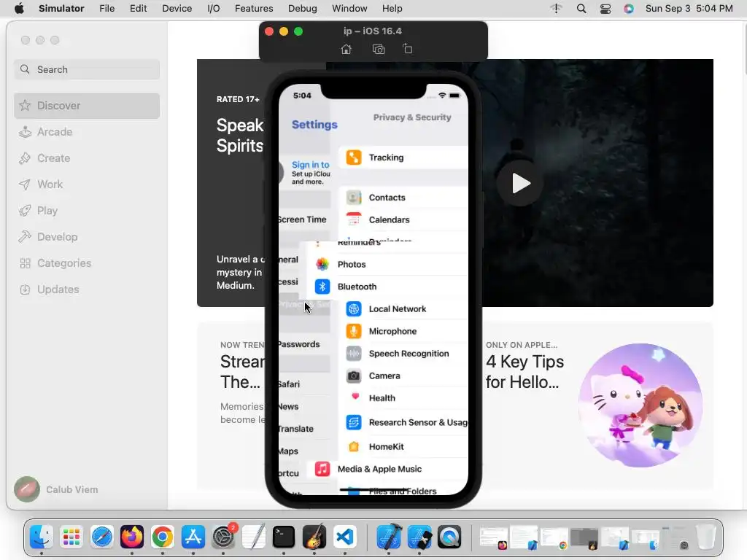Open Speech Recognition privacy settings
This screenshot has width=747, height=560.
point(403,354)
